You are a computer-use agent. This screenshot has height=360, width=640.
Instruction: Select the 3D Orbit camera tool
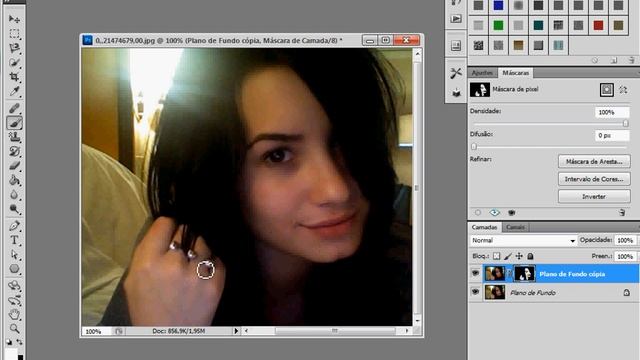point(14,301)
